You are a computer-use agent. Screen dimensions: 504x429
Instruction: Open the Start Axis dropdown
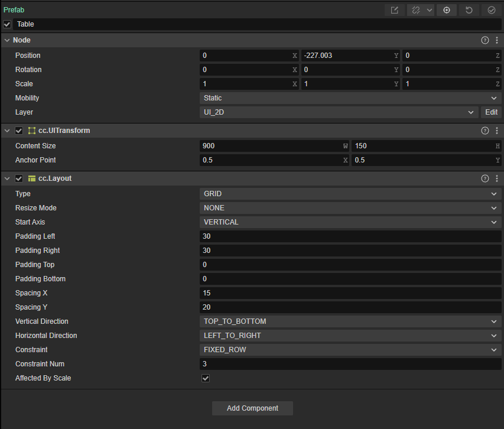click(x=350, y=222)
